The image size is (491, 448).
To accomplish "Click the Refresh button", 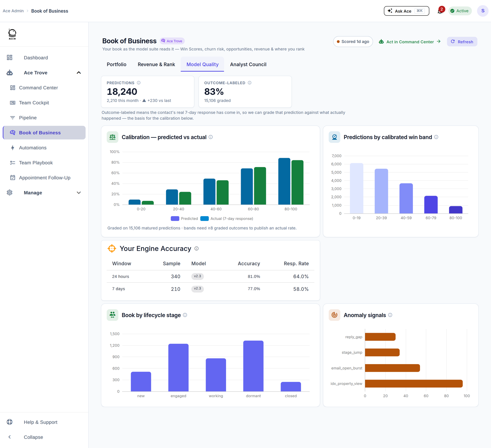I will 462,42.
